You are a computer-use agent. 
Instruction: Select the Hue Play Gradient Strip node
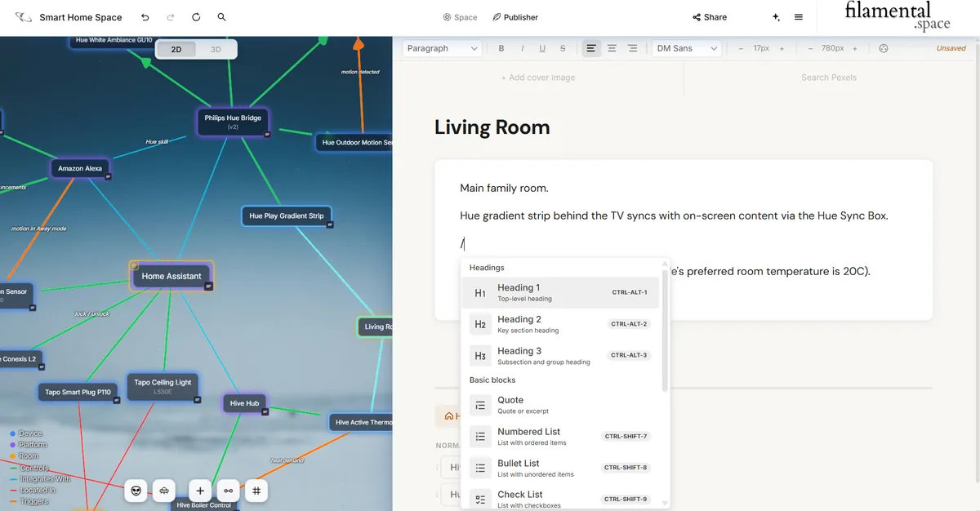click(287, 216)
